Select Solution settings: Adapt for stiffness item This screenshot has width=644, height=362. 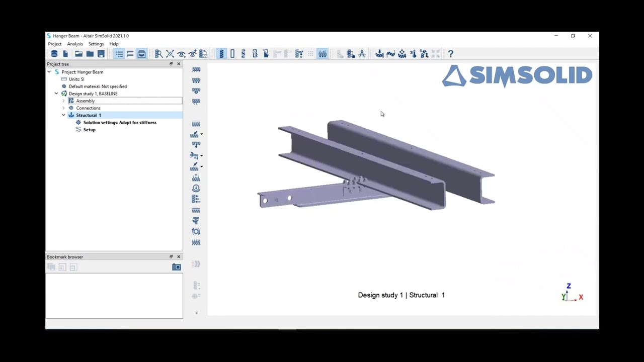coord(120,122)
